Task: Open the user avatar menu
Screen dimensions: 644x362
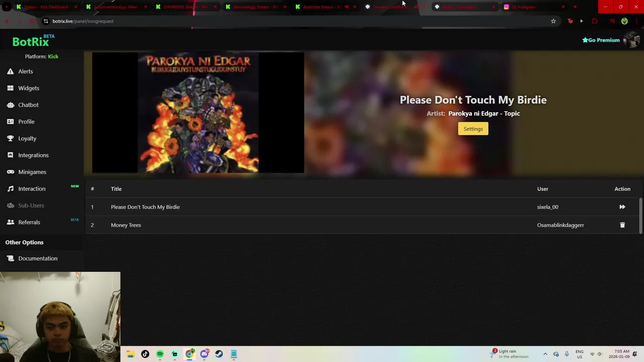Action: pos(631,40)
